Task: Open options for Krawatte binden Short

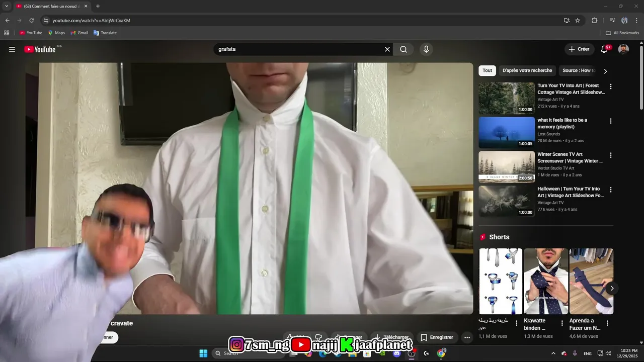Action: [562, 323]
